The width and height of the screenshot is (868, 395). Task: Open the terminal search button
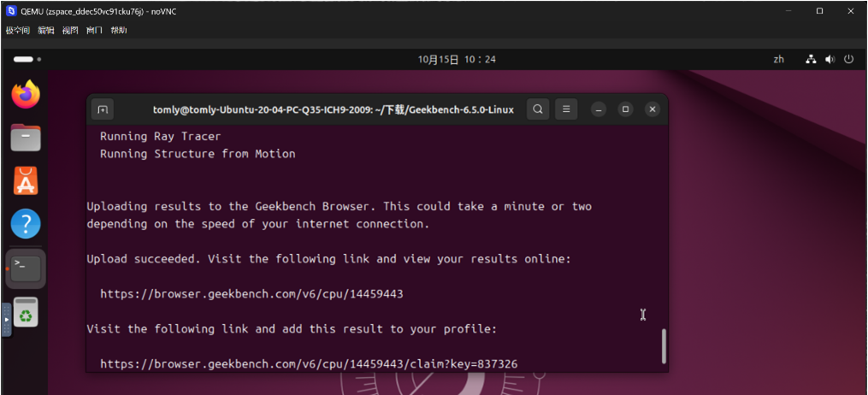(538, 109)
